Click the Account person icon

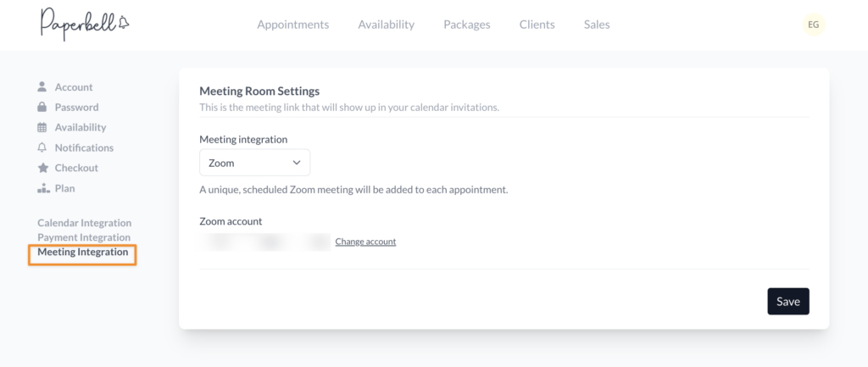point(42,87)
